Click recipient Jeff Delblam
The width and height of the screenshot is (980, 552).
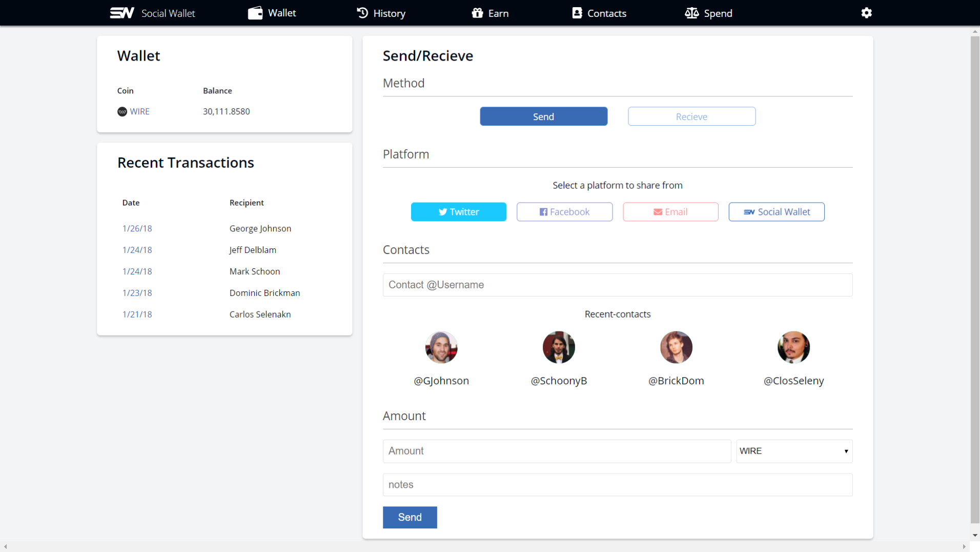tap(253, 250)
